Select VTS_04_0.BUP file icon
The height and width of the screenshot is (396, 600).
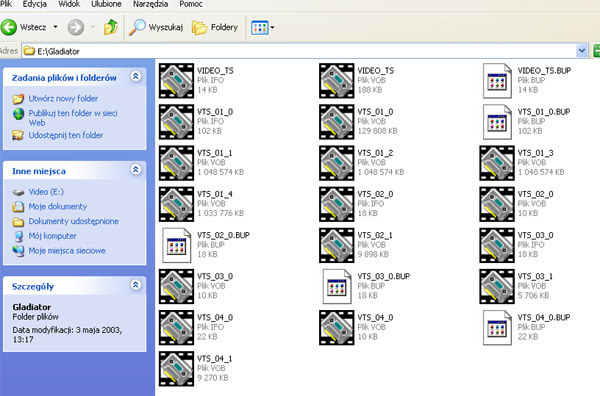coord(497,328)
